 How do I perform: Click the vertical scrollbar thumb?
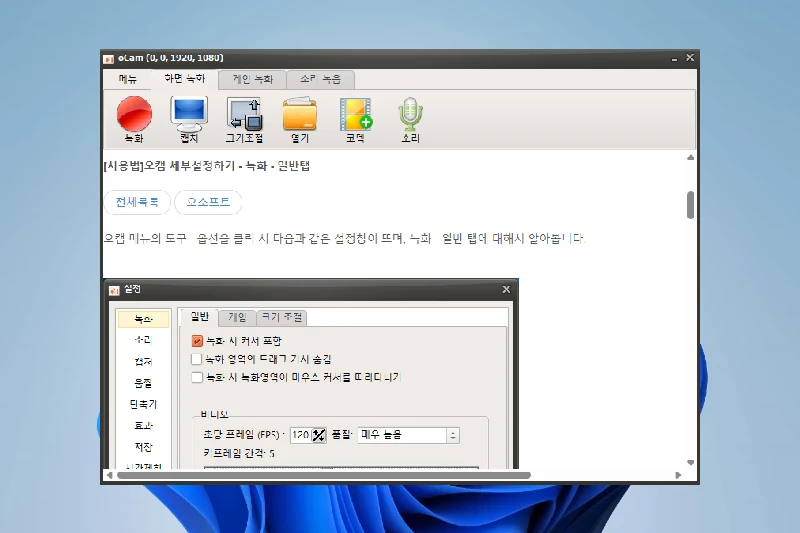(690, 205)
